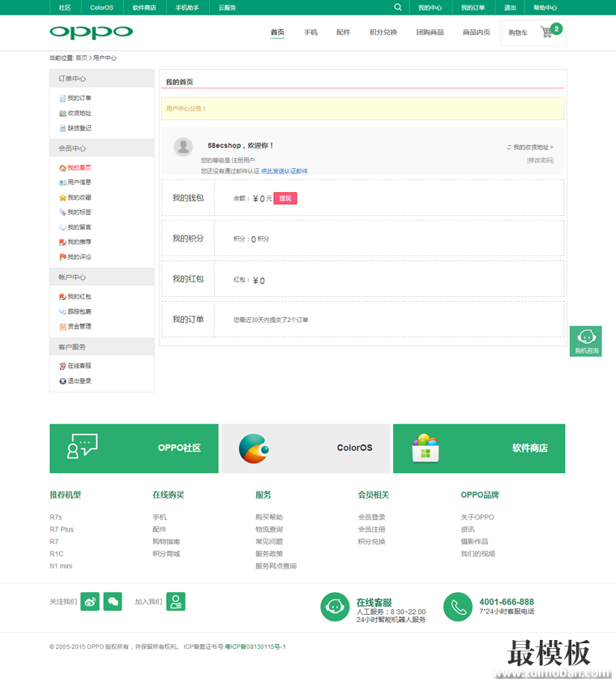Open 服务网点查询 footer link

click(276, 566)
